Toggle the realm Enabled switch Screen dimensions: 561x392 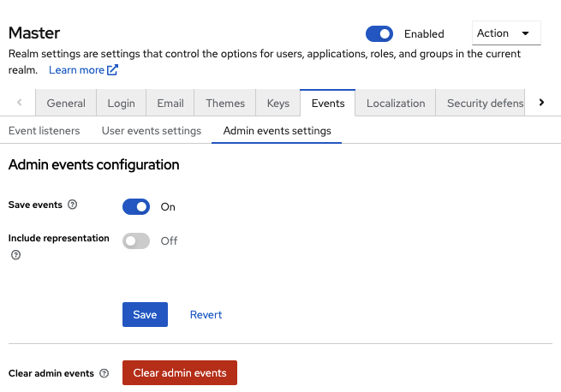379,34
